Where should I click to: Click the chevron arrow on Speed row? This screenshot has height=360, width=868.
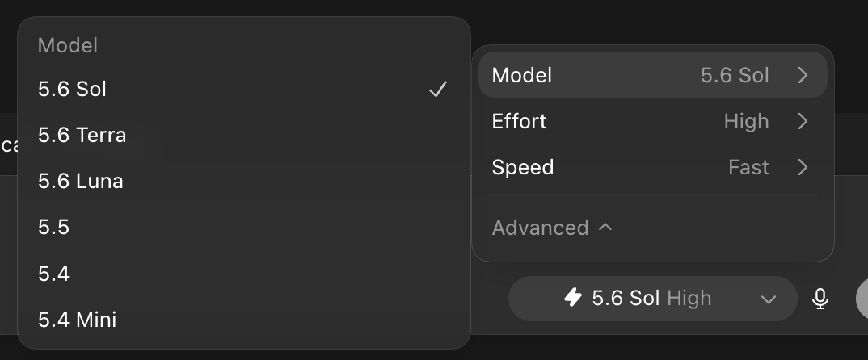803,167
